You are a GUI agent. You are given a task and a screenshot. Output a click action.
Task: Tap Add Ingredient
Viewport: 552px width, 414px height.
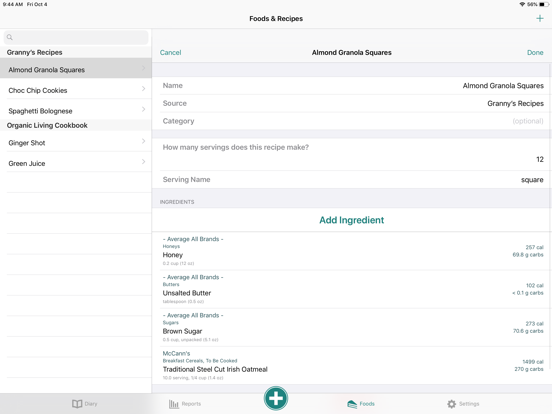[x=351, y=220]
